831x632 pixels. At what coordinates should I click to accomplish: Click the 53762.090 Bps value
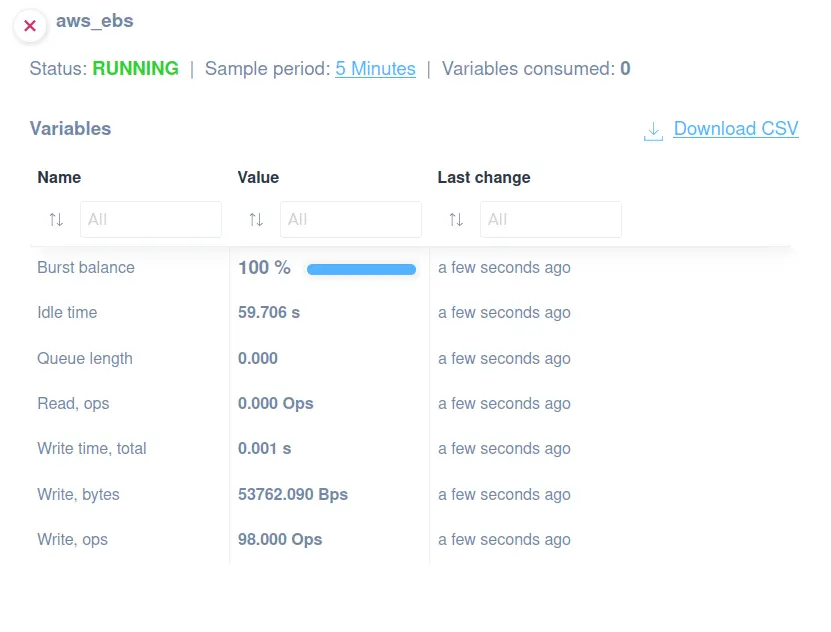(x=293, y=495)
